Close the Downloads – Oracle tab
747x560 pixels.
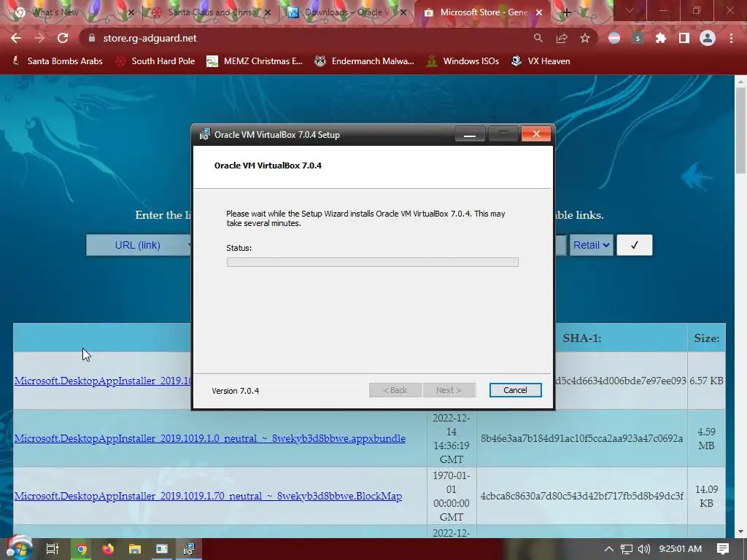[x=403, y=12]
